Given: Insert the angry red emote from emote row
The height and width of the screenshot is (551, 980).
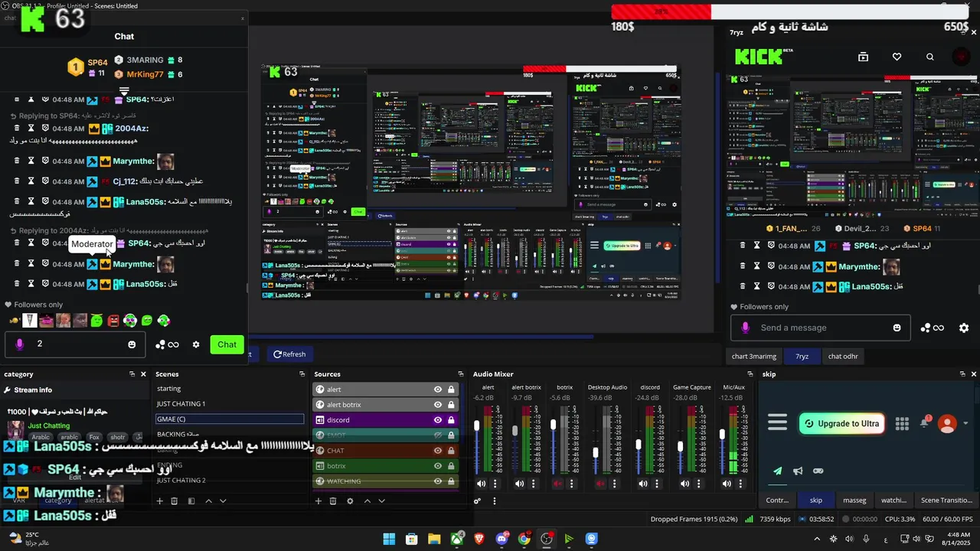Looking at the screenshot, I should [x=113, y=321].
